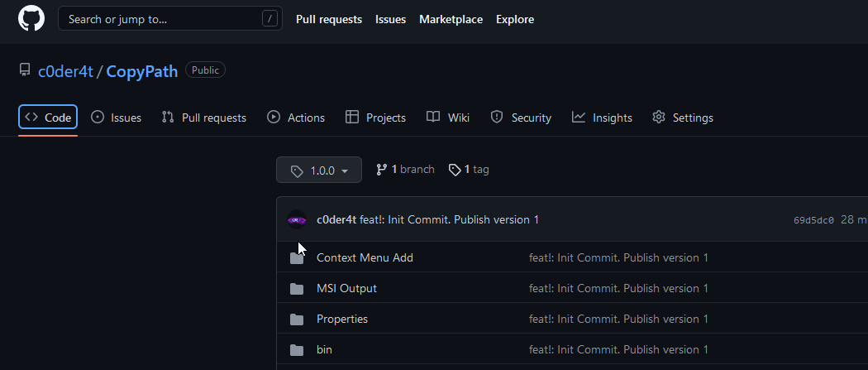Click the Properties folder icon
868x370 pixels.
(x=297, y=320)
